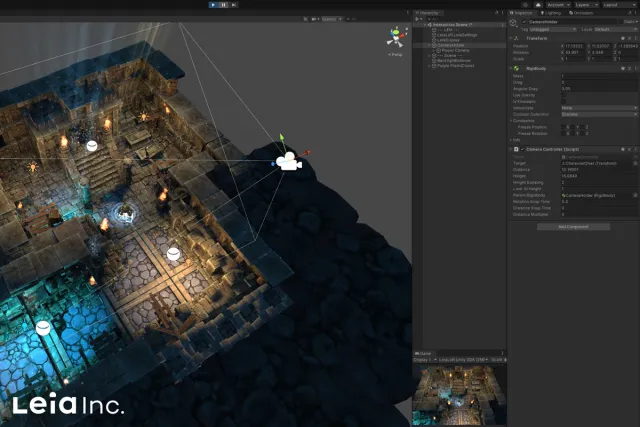Screen dimensions: 640x427
Task: Click the scene orientation gizmo
Action: click(397, 37)
